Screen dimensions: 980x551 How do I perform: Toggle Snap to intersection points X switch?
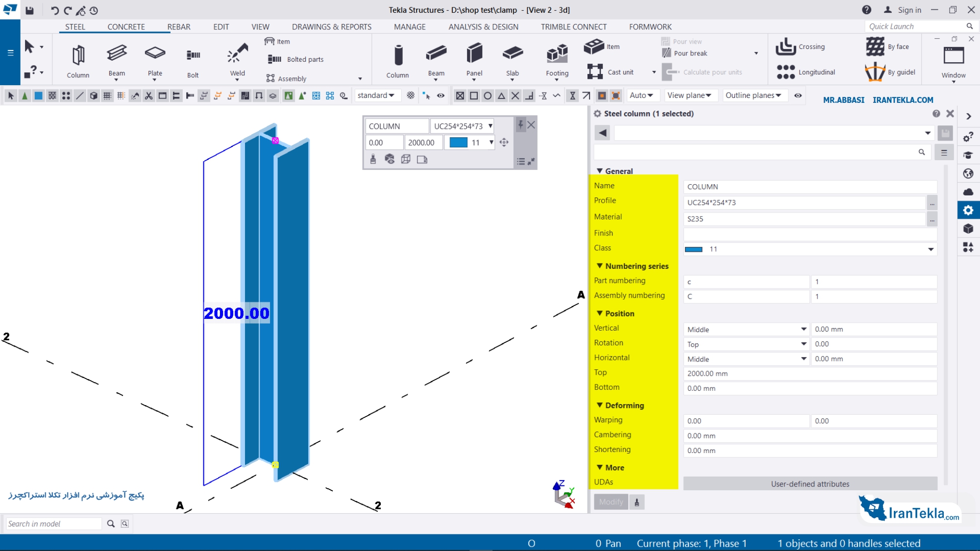(515, 96)
